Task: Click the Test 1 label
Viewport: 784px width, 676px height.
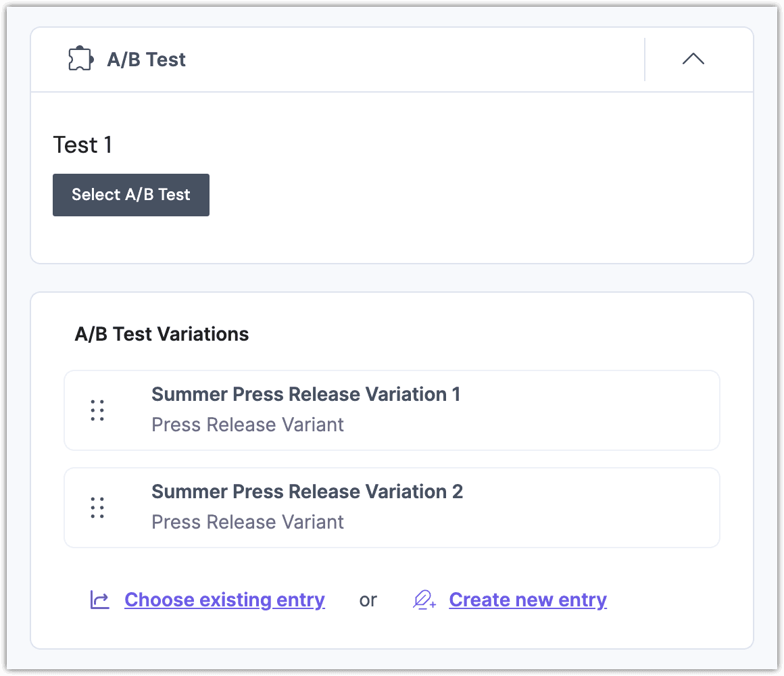Action: (x=82, y=145)
